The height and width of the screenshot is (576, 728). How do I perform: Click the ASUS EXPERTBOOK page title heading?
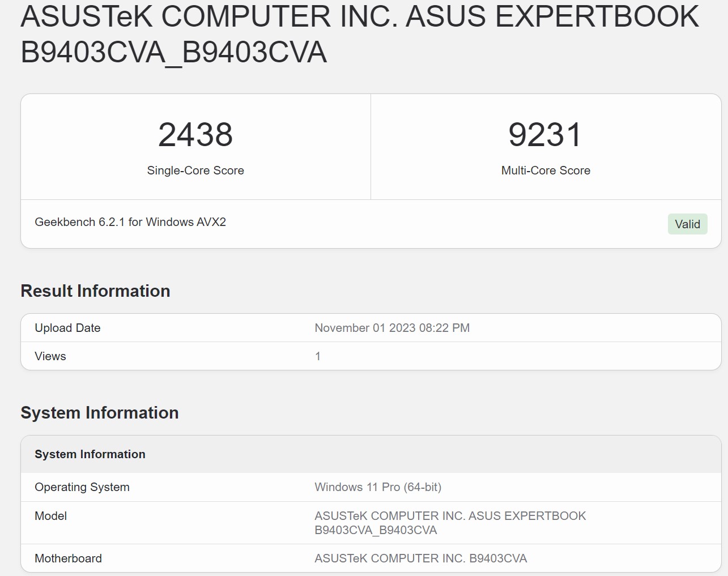[360, 34]
